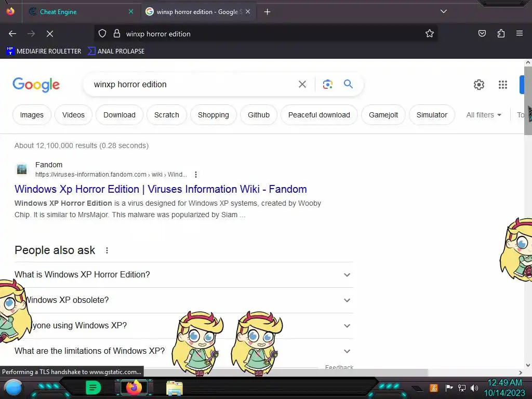Screen dimensions: 532x399
Task: Open the shield tracking protection icon
Action: click(102, 34)
